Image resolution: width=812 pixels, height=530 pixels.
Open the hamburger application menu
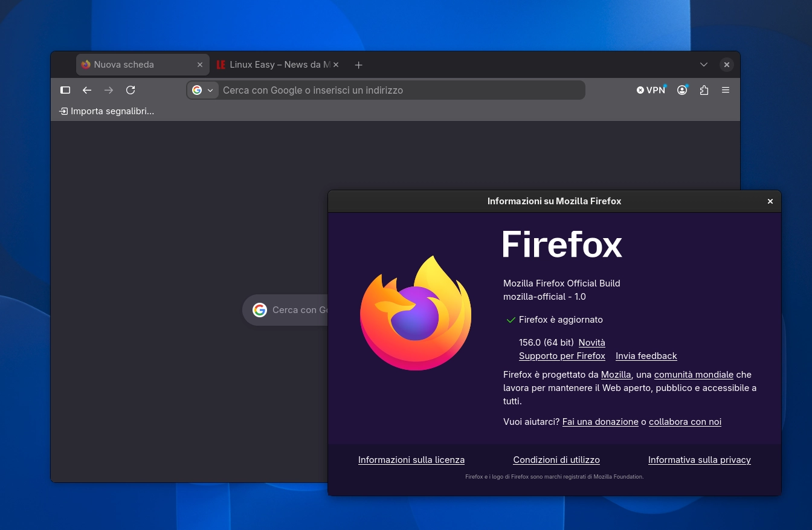[726, 90]
